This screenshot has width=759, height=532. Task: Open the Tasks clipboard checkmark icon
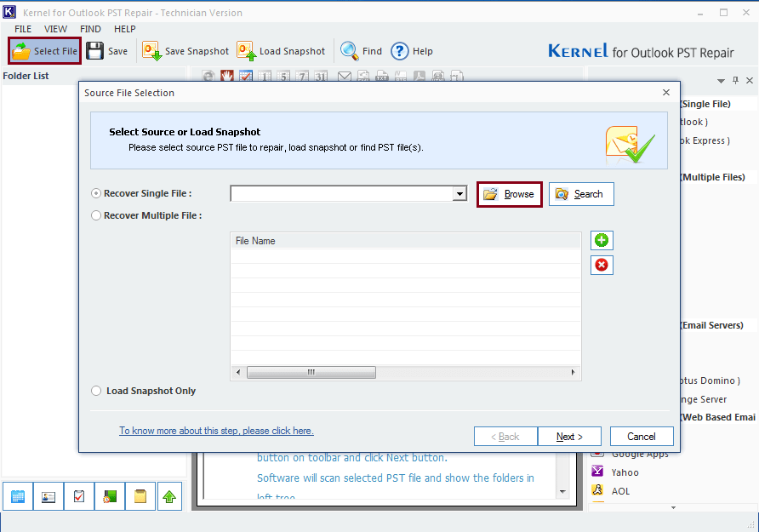pyautogui.click(x=79, y=496)
